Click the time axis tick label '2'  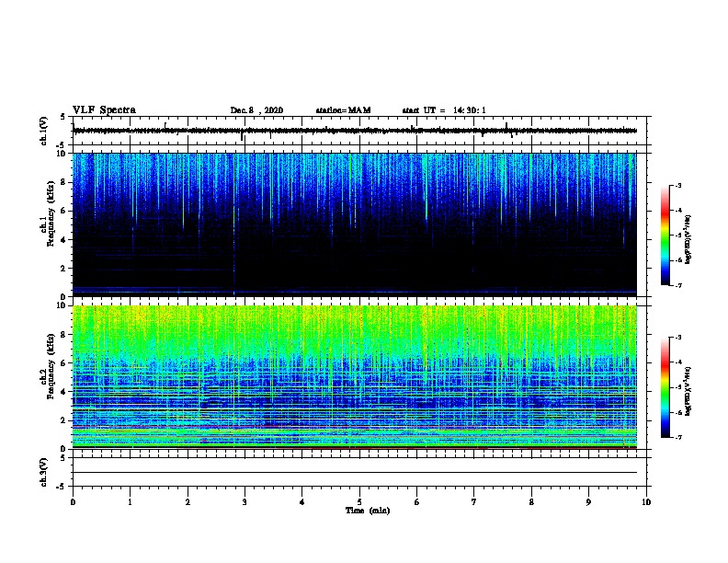pyautogui.click(x=188, y=502)
